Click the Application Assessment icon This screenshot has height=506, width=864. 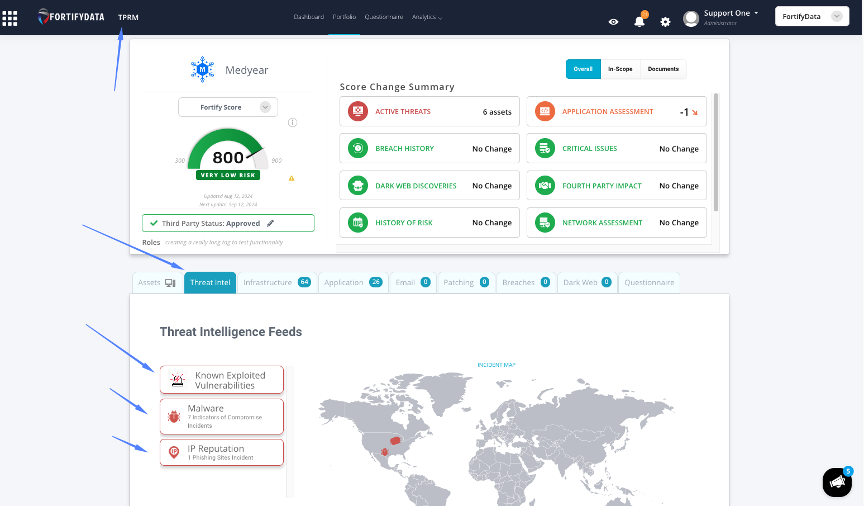tap(545, 111)
